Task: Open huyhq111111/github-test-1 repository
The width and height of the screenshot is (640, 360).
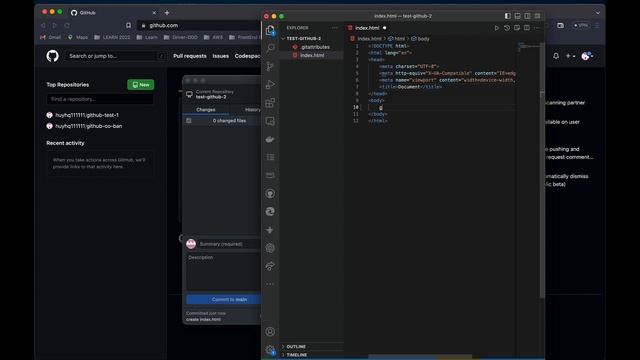Action: (87, 115)
